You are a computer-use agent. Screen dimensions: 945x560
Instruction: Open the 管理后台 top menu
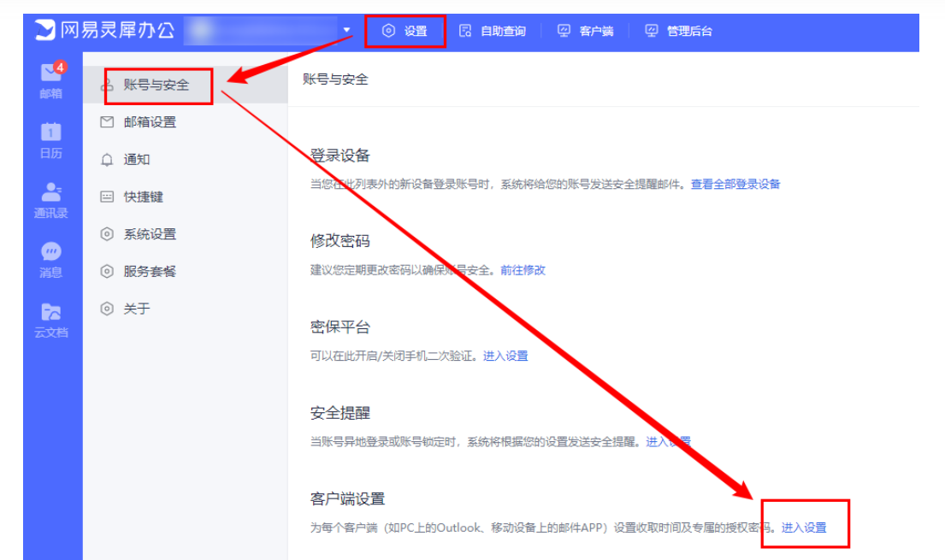point(679,31)
